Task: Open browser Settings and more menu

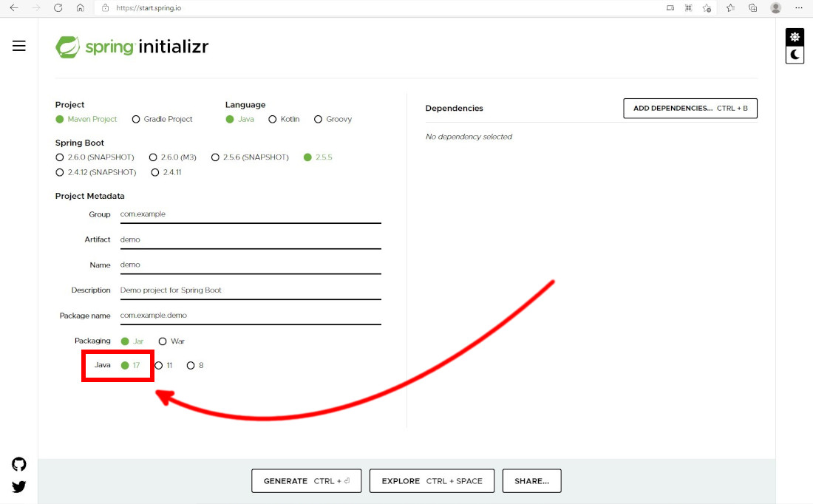Action: click(800, 7)
